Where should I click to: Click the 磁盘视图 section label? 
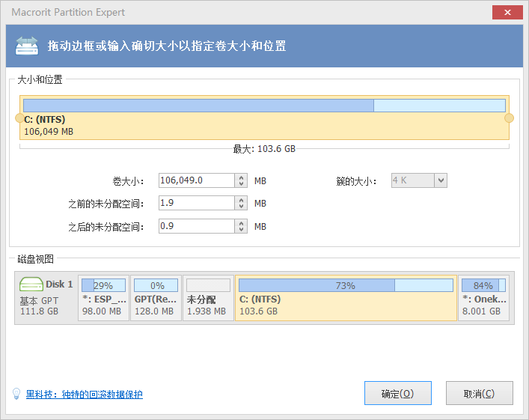point(35,259)
